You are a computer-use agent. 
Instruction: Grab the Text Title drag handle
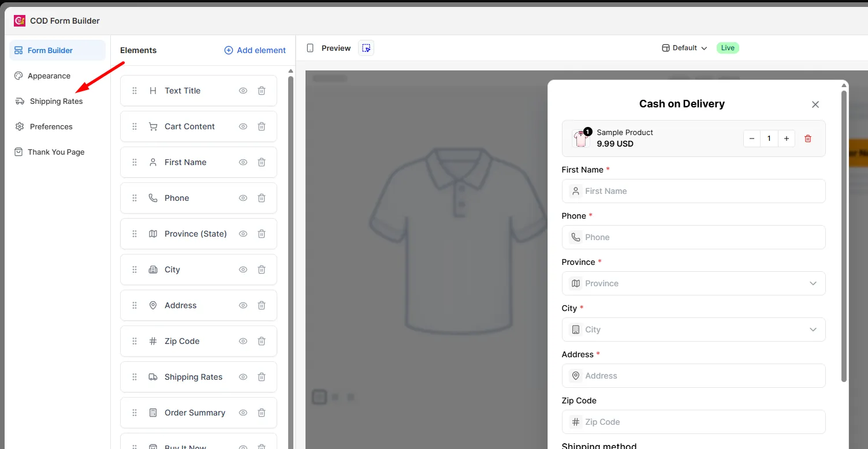coord(135,91)
